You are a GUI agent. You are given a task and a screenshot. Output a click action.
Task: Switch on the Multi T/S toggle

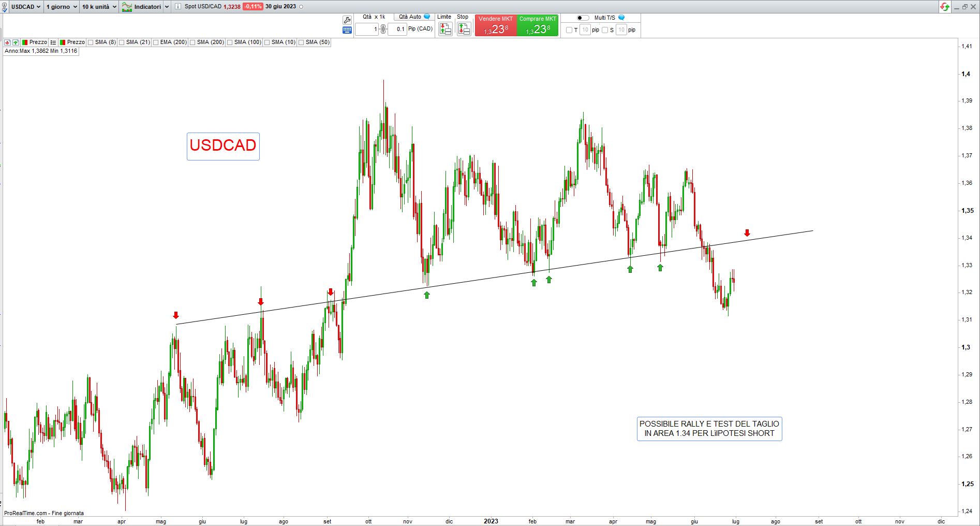(x=583, y=18)
